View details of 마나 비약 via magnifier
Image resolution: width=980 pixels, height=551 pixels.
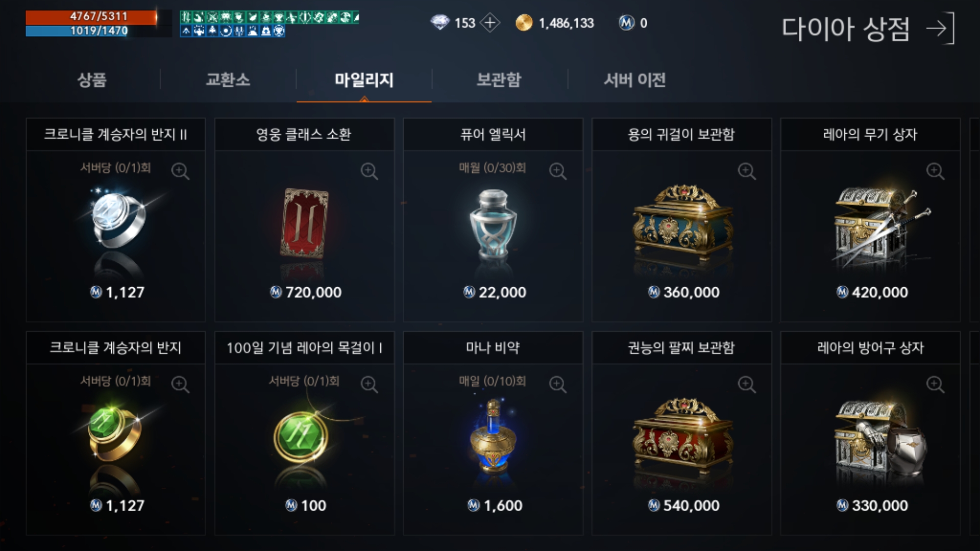click(558, 385)
